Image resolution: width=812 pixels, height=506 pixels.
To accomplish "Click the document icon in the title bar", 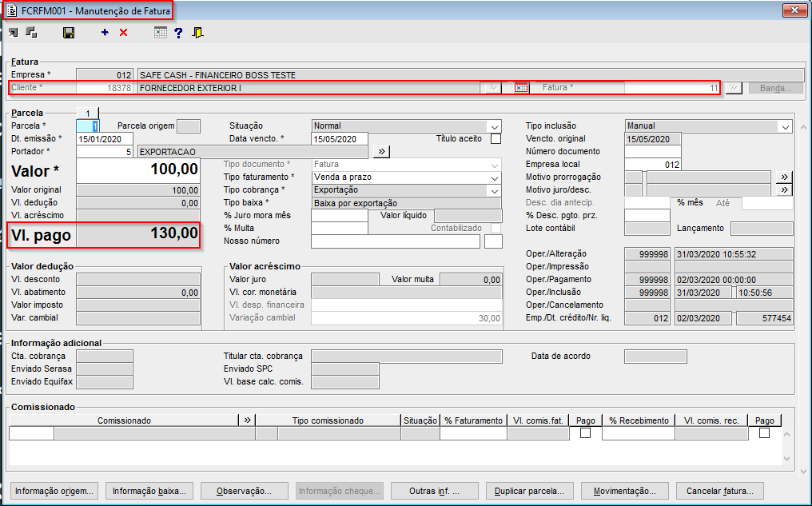I will pyautogui.click(x=11, y=10).
